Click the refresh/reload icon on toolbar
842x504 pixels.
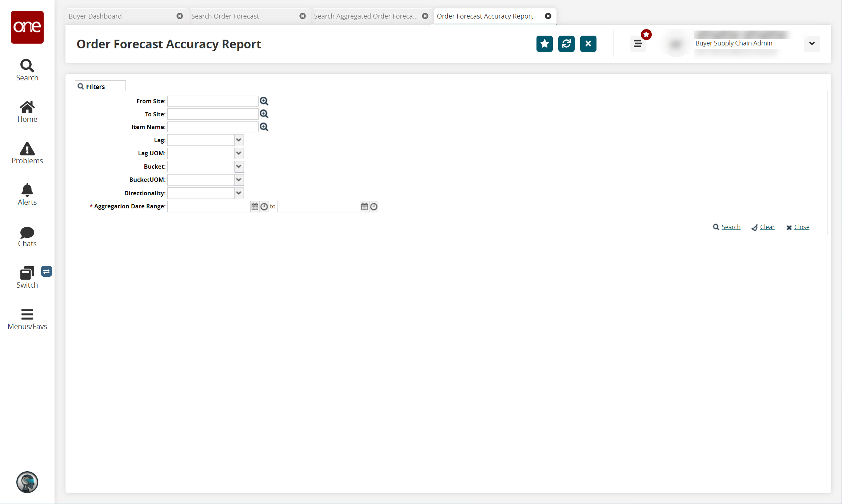[x=566, y=44]
